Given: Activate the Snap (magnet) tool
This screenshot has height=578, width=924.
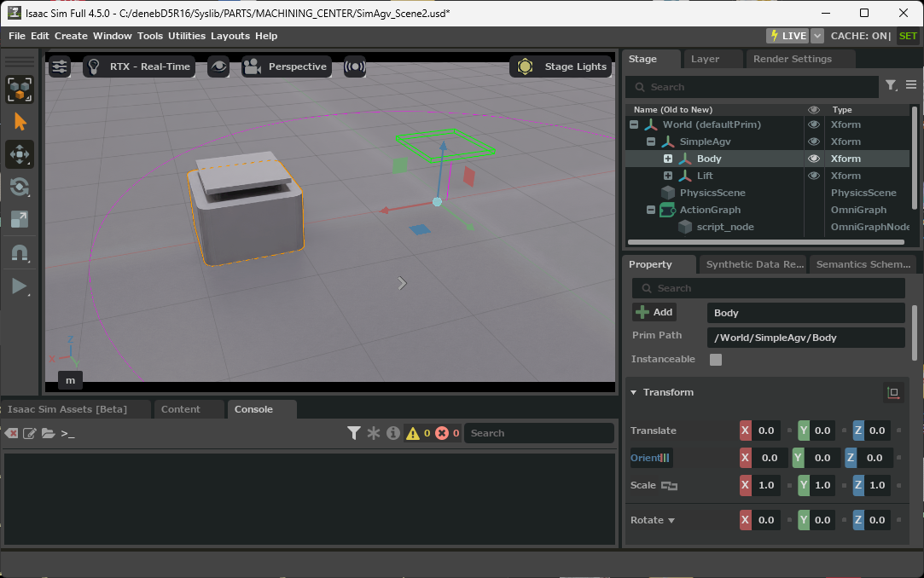Looking at the screenshot, I should coord(19,251).
